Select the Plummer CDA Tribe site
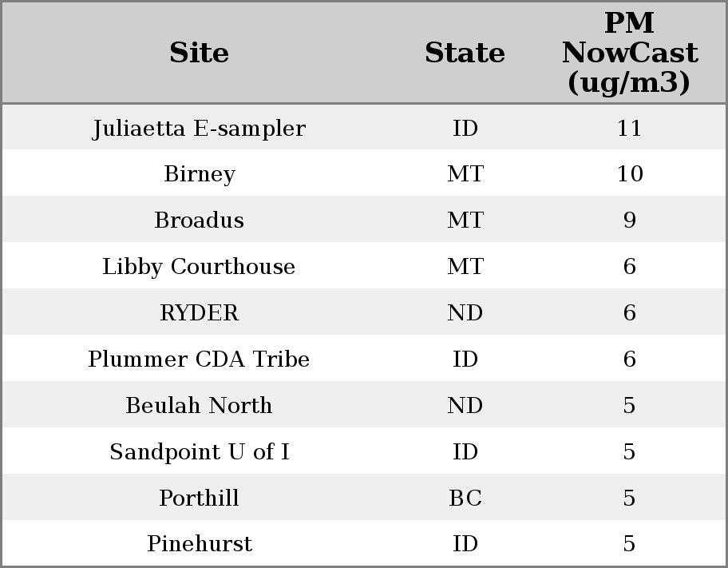728x568 pixels. coord(199,359)
